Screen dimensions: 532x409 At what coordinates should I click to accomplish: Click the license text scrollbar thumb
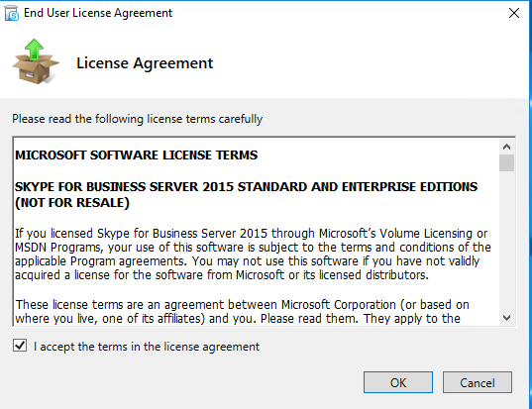(x=506, y=162)
